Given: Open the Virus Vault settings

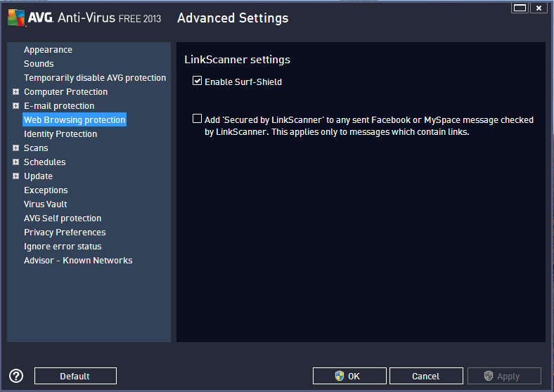Looking at the screenshot, I should (x=46, y=204).
